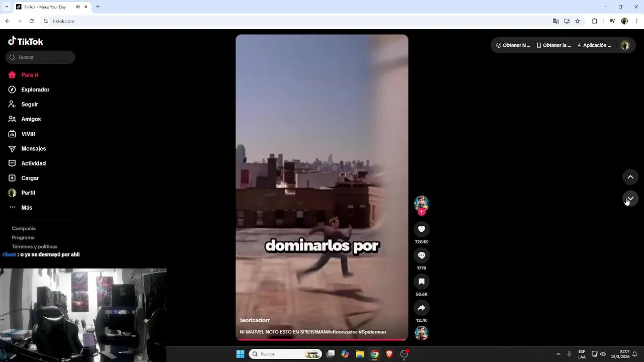
Task: Open the video comments bubble icon
Action: point(422,255)
